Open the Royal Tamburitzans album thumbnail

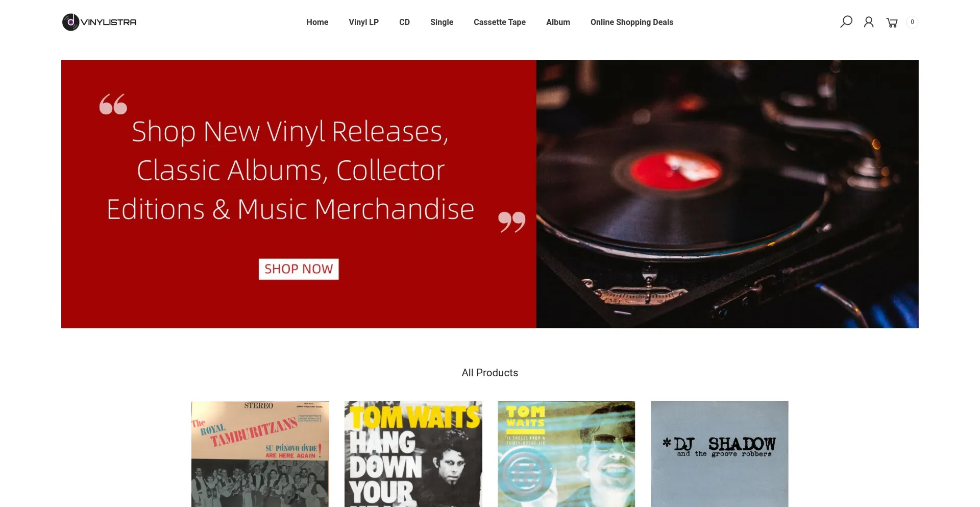coord(260,454)
